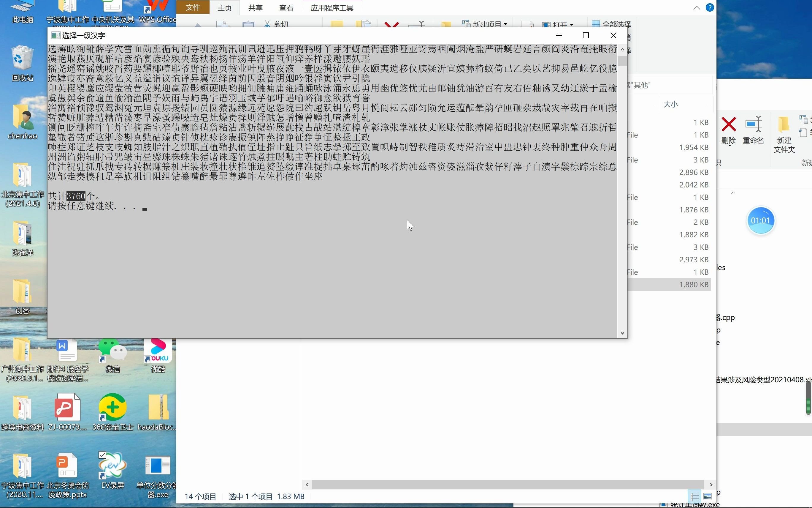Click the 删除 delete icon
812x508 pixels.
coord(728,125)
